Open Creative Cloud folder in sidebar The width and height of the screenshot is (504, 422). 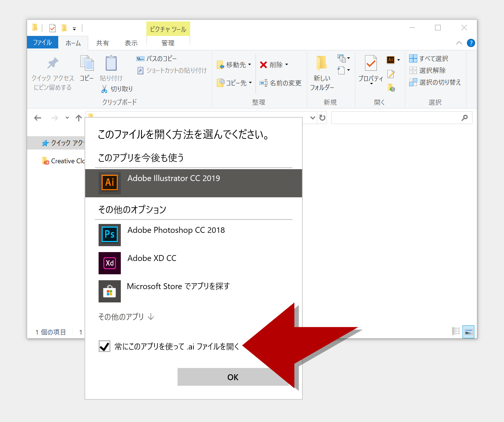coord(63,161)
